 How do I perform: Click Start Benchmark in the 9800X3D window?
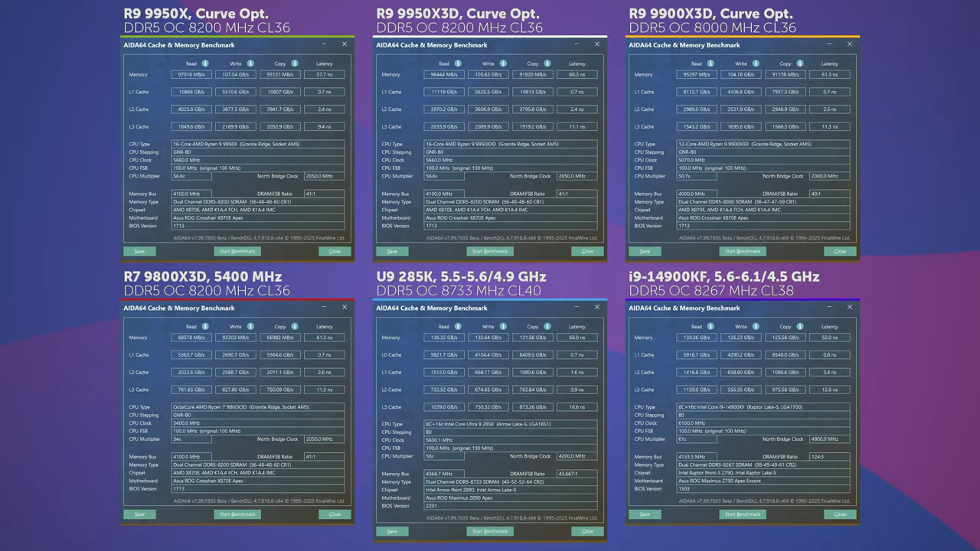(237, 514)
